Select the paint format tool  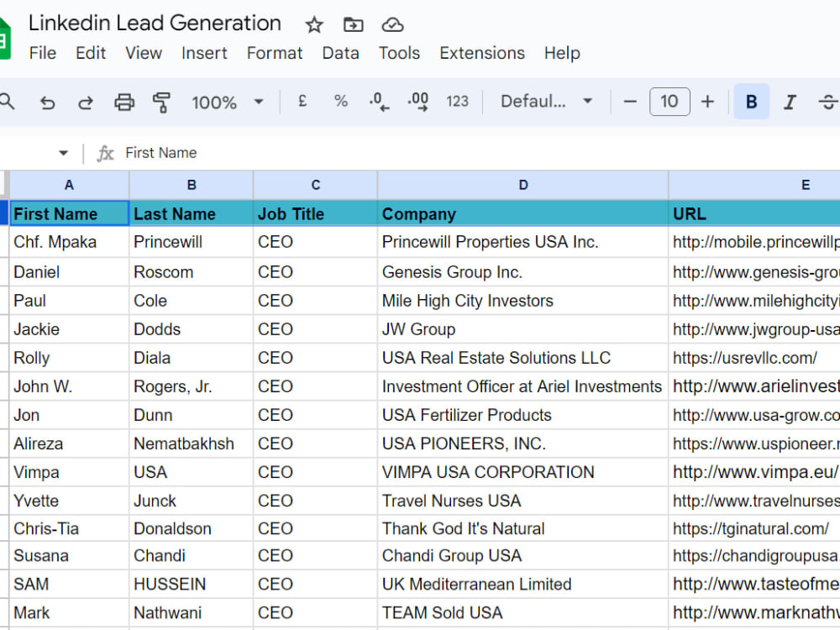coord(161,102)
